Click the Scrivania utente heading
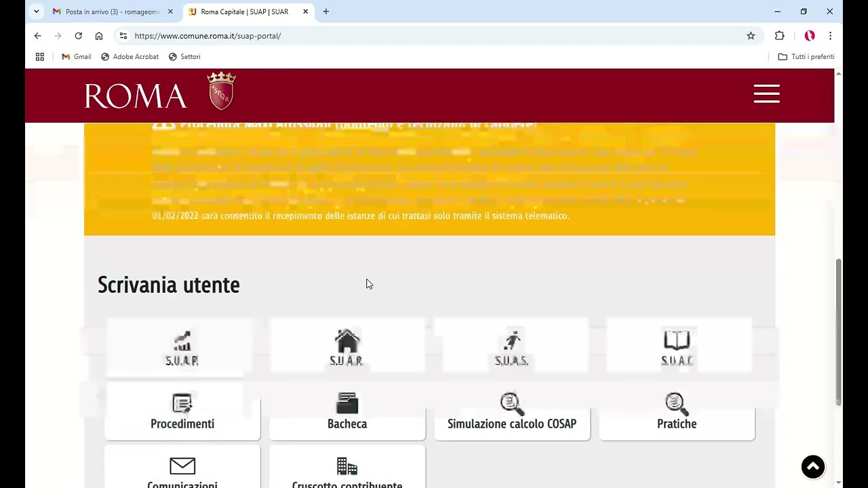 tap(169, 285)
